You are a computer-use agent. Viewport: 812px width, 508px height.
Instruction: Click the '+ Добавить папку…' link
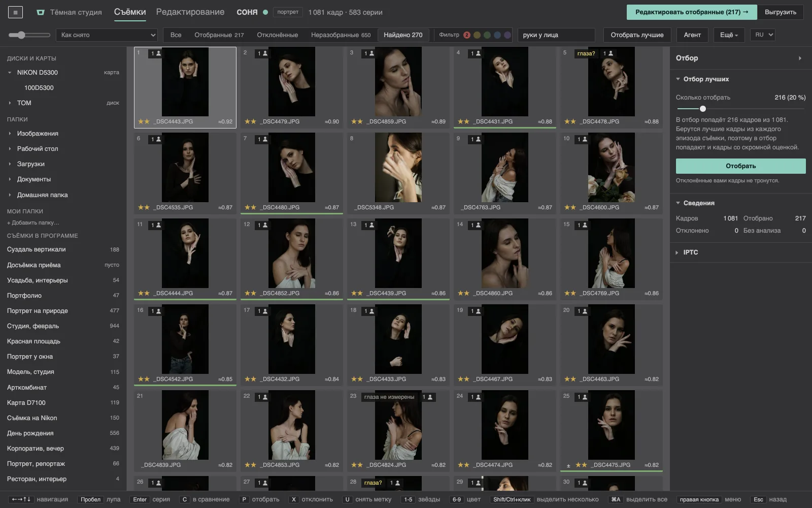[33, 223]
